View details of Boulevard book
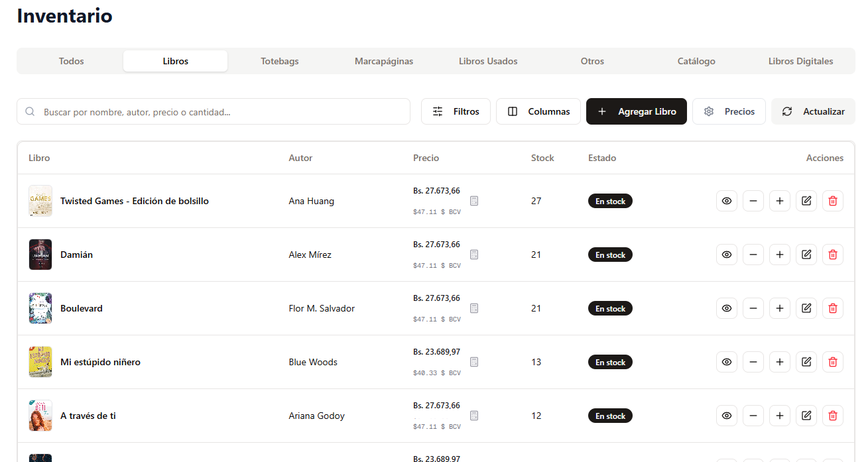The height and width of the screenshot is (462, 868). click(727, 308)
